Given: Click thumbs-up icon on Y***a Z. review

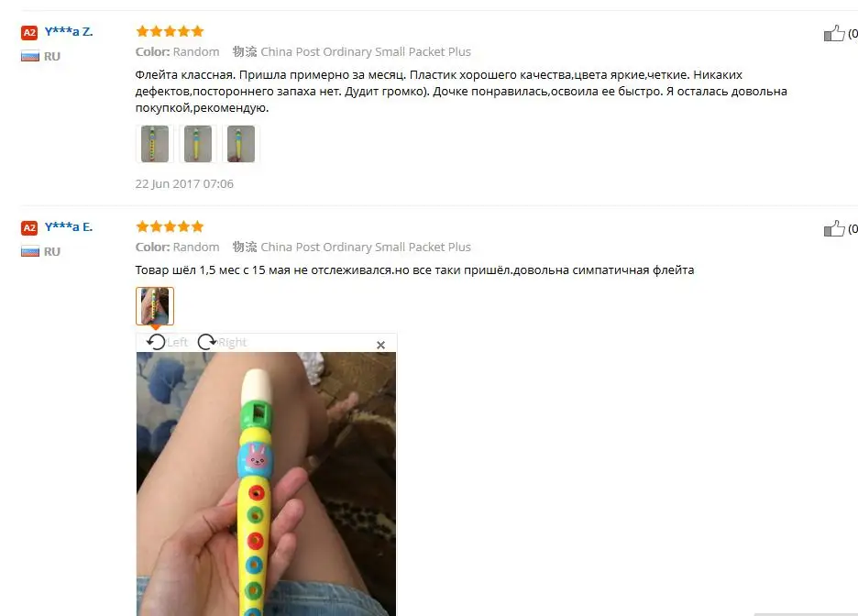Looking at the screenshot, I should click(x=834, y=33).
